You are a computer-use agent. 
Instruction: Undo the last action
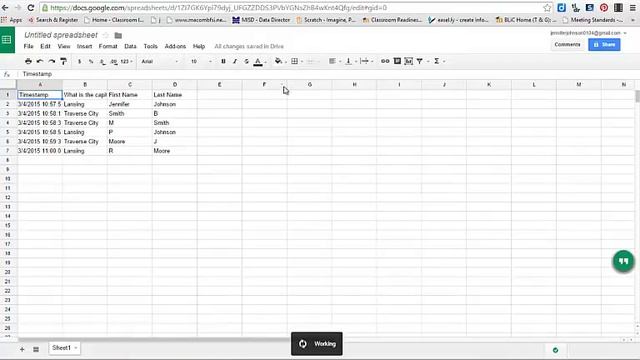coord(40,61)
